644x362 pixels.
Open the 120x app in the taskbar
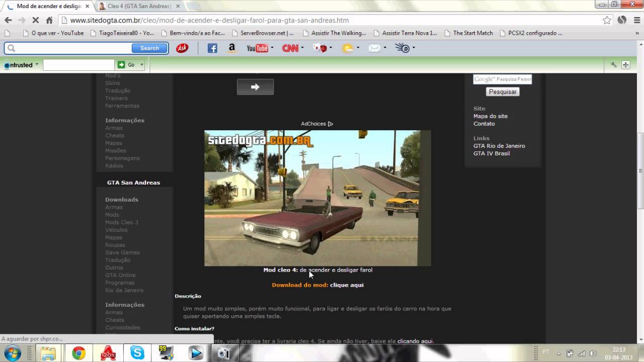click(x=108, y=353)
